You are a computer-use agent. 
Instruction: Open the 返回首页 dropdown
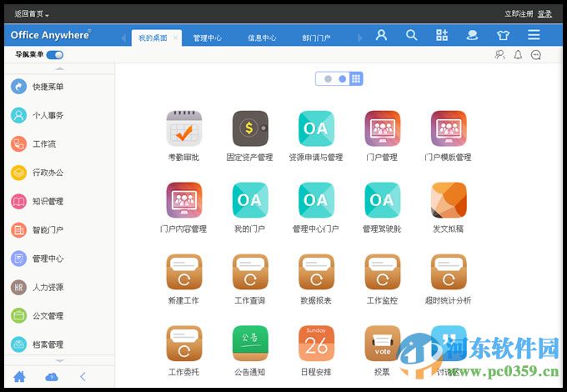coord(32,14)
